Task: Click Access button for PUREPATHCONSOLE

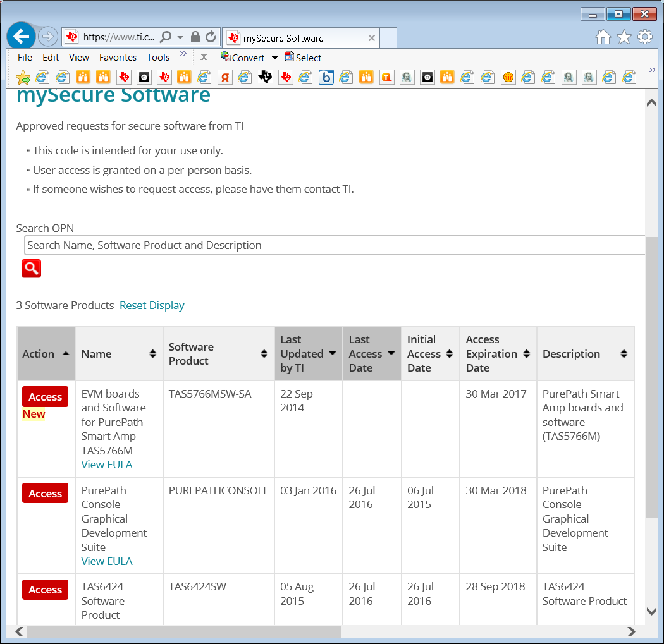Action: pos(45,494)
